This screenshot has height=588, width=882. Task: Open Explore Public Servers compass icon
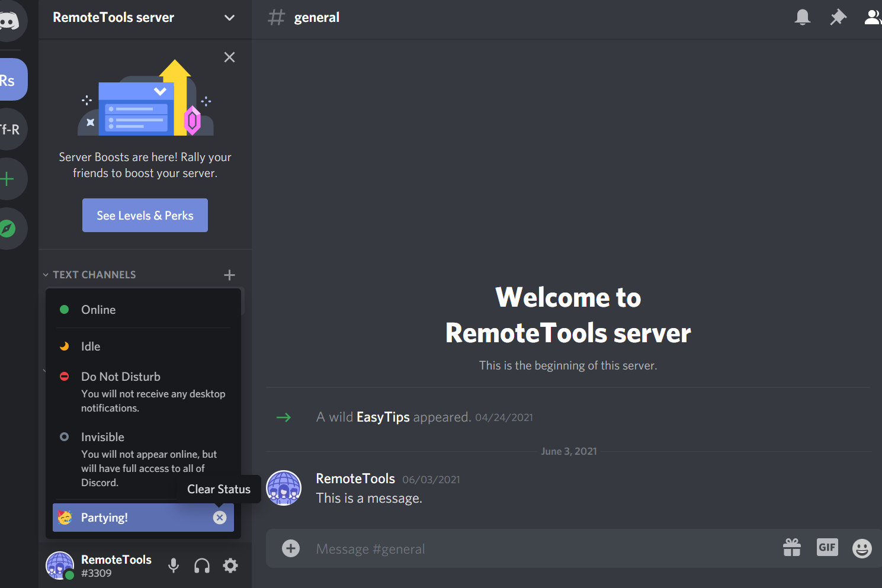(8, 229)
